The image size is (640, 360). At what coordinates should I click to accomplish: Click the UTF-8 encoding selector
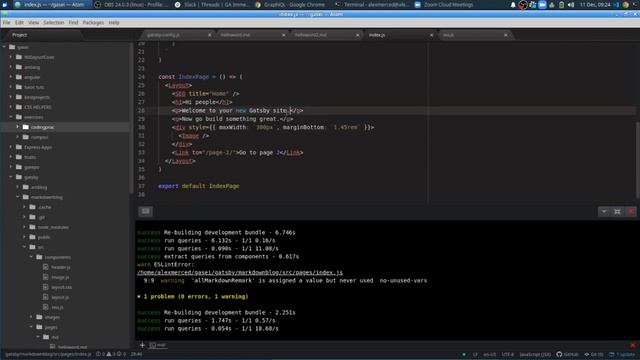(508, 354)
